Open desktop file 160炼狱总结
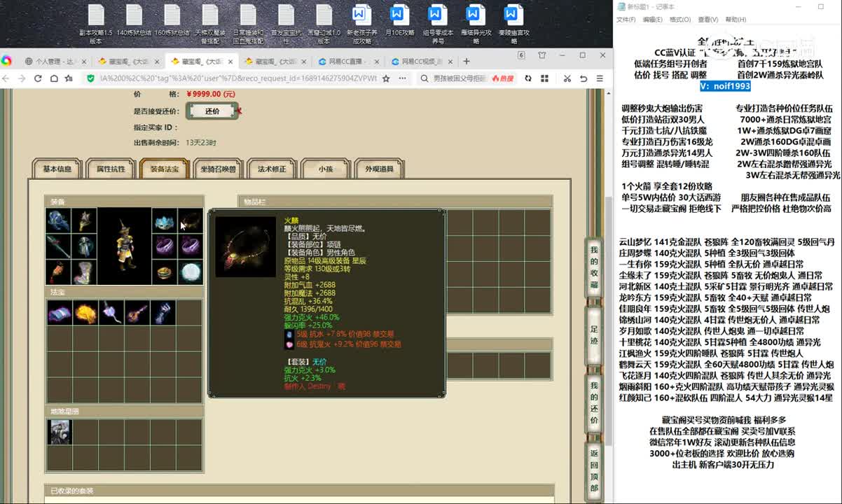The height and width of the screenshot is (504, 842). (172, 20)
